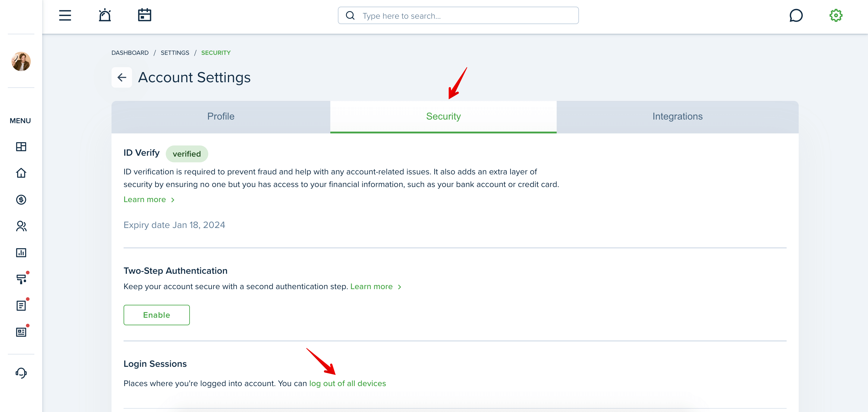This screenshot has width=868, height=412.
Task: Click the log out of all devices link
Action: click(348, 383)
